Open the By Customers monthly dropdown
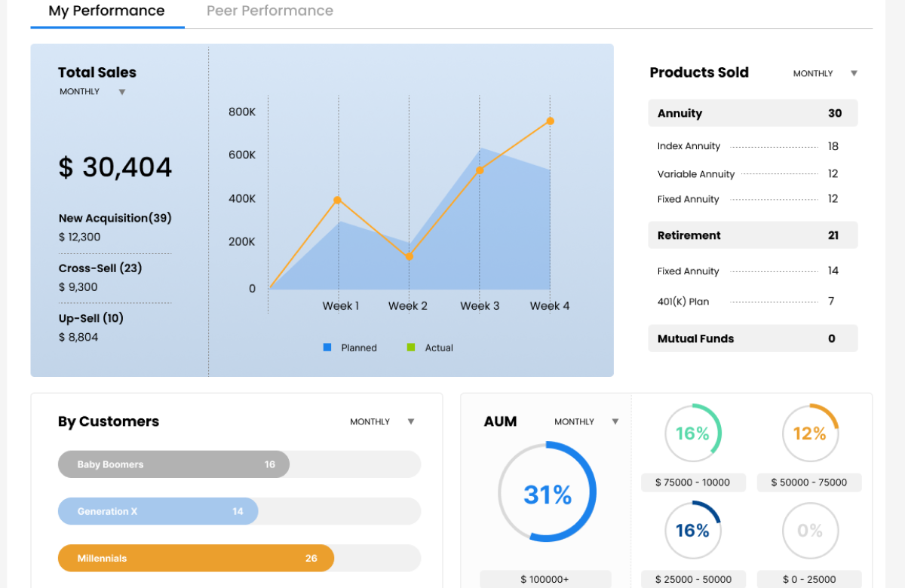905x588 pixels. (x=410, y=422)
